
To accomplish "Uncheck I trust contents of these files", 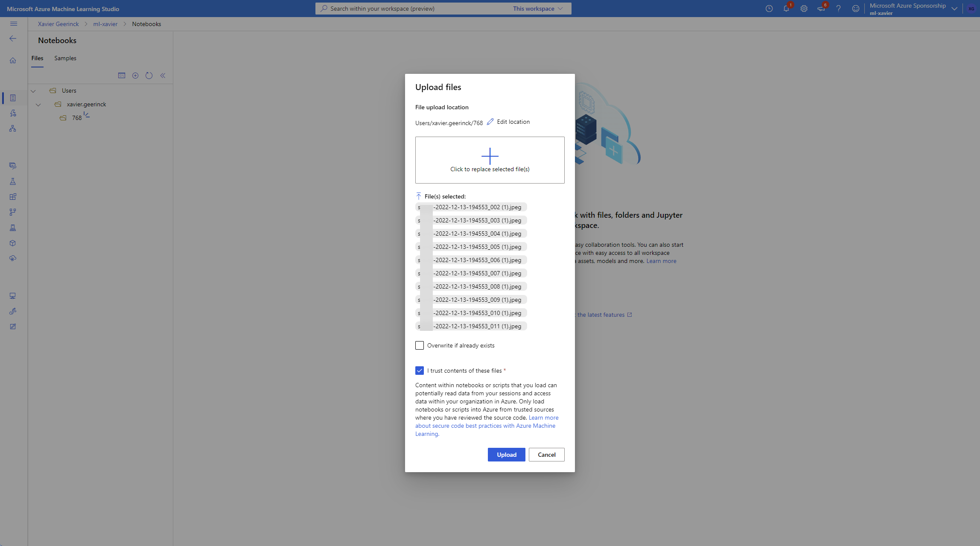I will 420,371.
